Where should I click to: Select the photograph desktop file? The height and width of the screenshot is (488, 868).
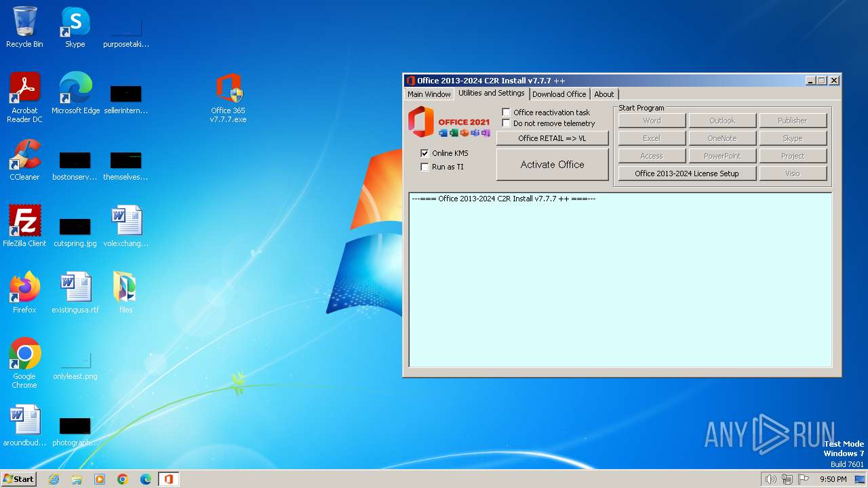tap(75, 432)
